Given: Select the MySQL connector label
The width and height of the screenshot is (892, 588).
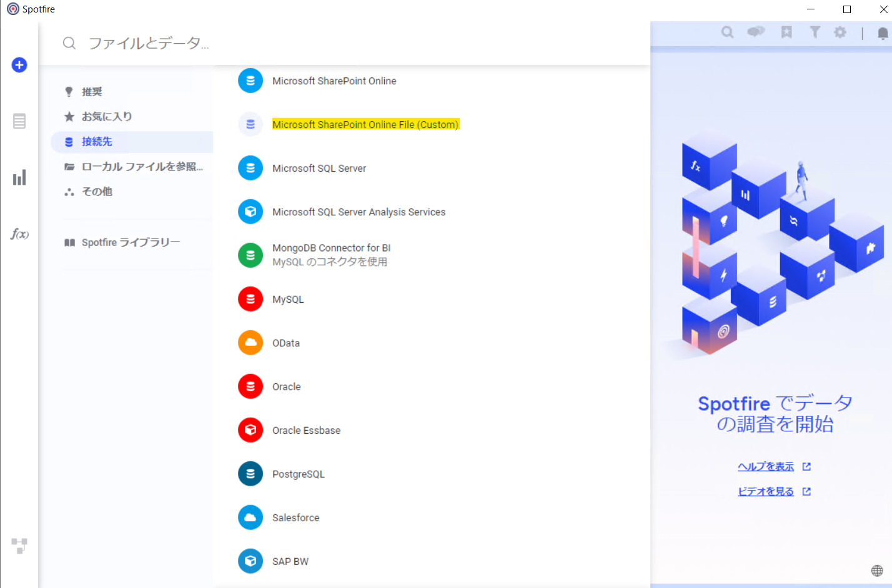Looking at the screenshot, I should 288,300.
